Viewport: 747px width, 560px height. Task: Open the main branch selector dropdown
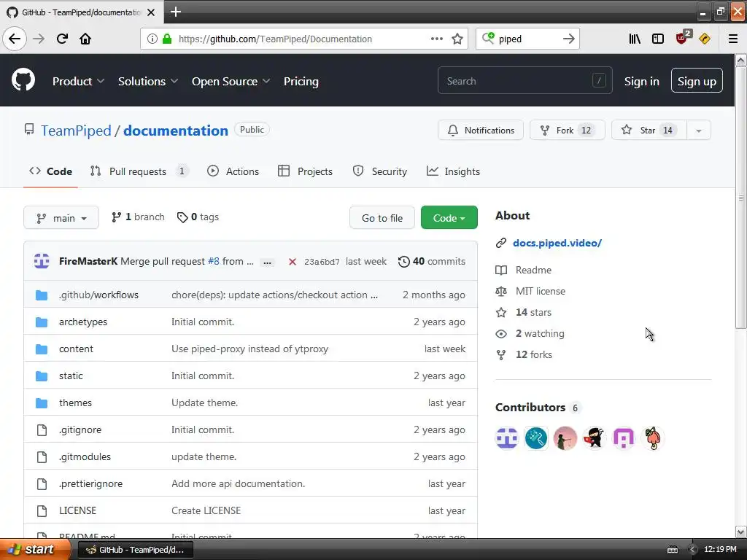(61, 217)
